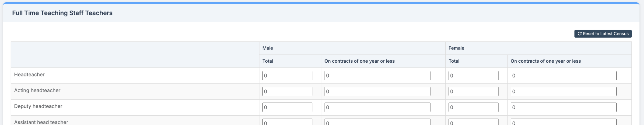Click the Female column group header
Image resolution: width=644 pixels, height=125 pixels.
[456, 48]
